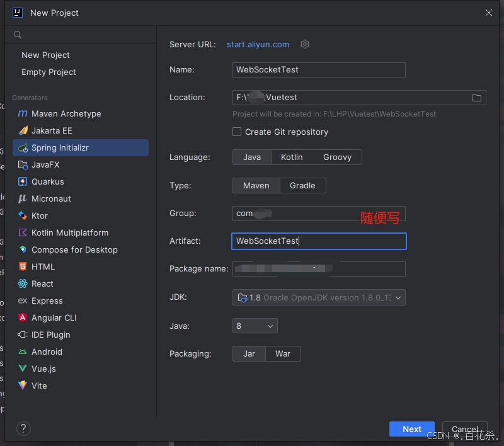The height and width of the screenshot is (446, 504).
Task: Select Kotlin as the language
Action: click(x=292, y=157)
